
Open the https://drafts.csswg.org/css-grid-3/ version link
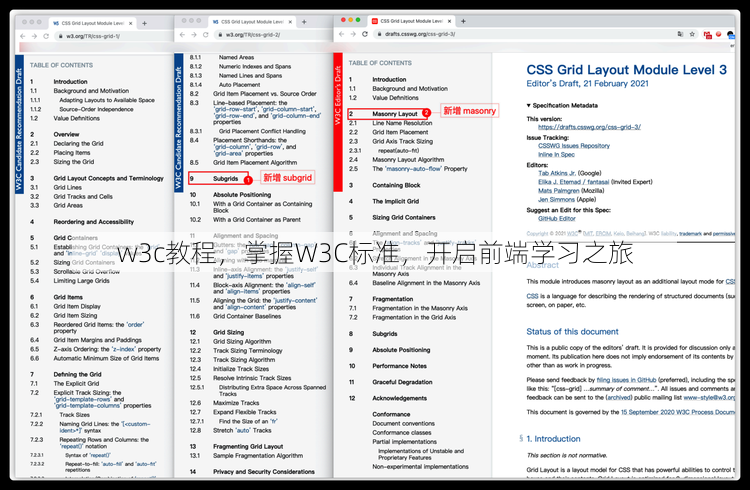(x=589, y=127)
